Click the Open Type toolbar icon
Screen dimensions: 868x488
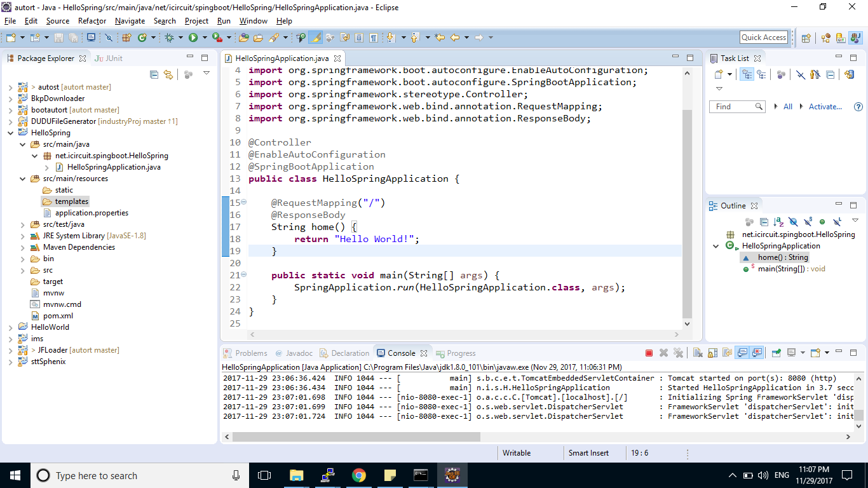click(243, 37)
